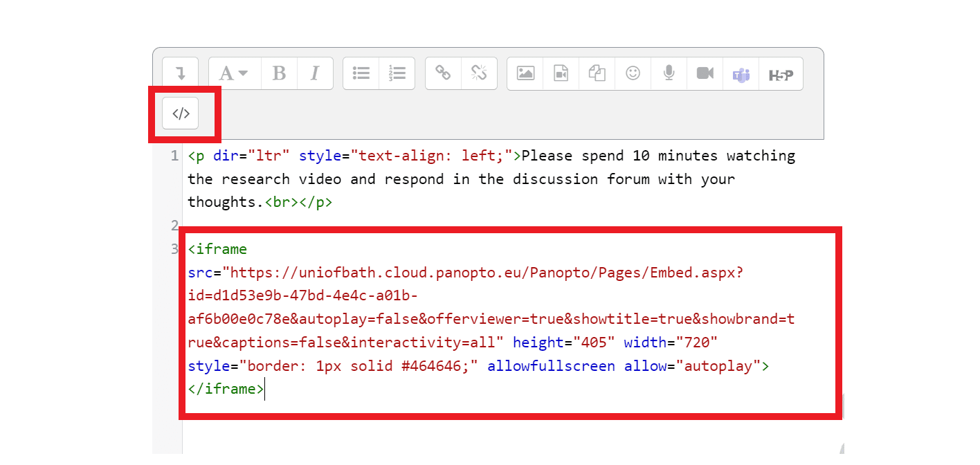Click the Microsoft Teams meeting icon
The height and width of the screenshot is (465, 980).
pyautogui.click(x=741, y=73)
